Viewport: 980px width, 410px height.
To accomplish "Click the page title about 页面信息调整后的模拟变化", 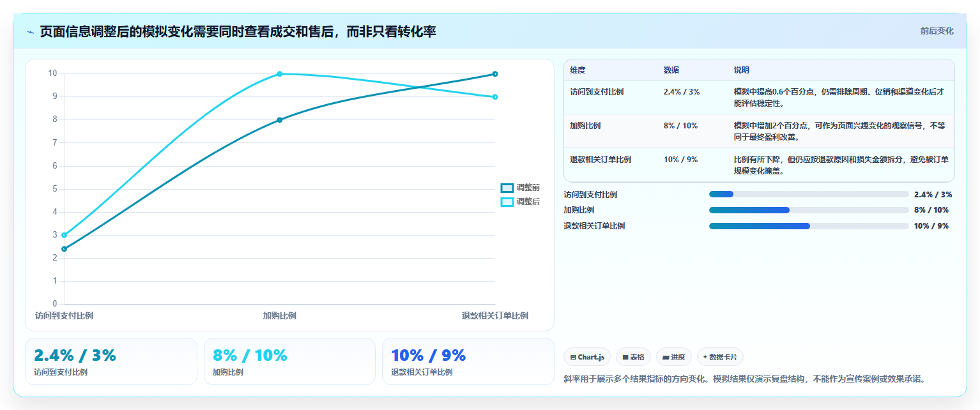I will [238, 32].
